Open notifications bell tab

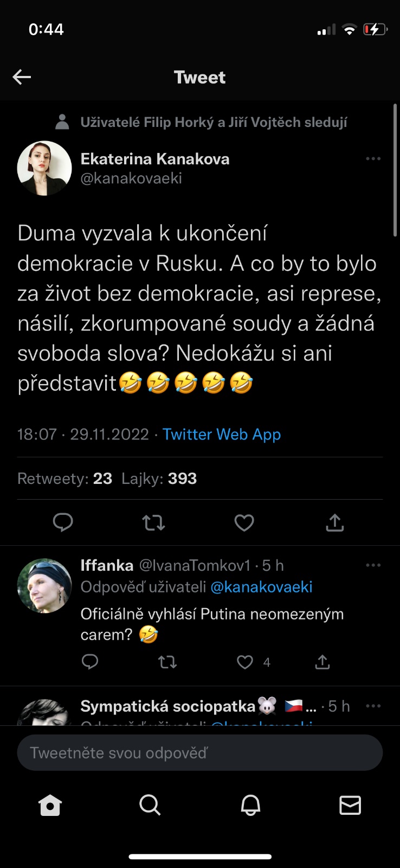(250, 805)
